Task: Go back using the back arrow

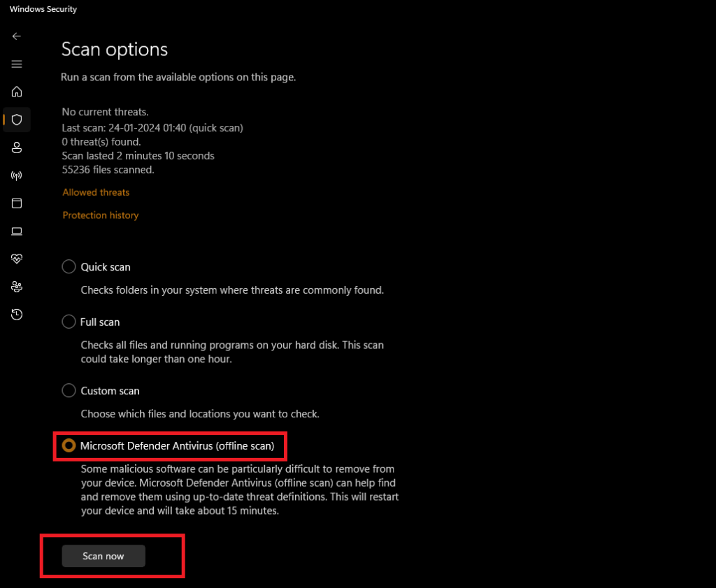Action: coord(17,36)
